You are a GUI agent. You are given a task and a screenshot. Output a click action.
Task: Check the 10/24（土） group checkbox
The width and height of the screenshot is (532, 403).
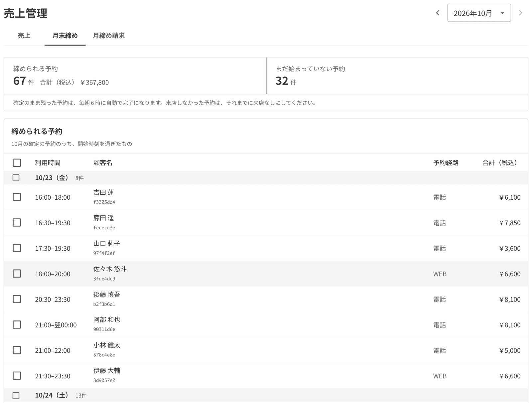pyautogui.click(x=16, y=396)
